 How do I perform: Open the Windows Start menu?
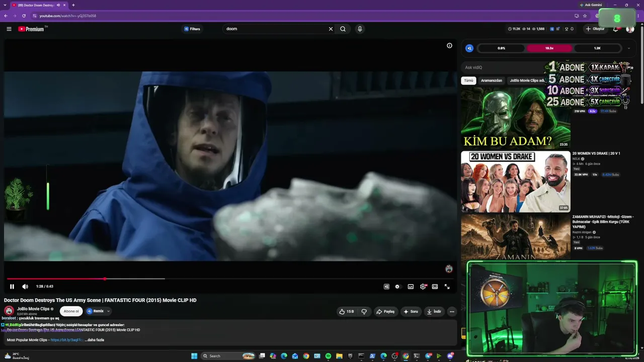tap(194, 356)
